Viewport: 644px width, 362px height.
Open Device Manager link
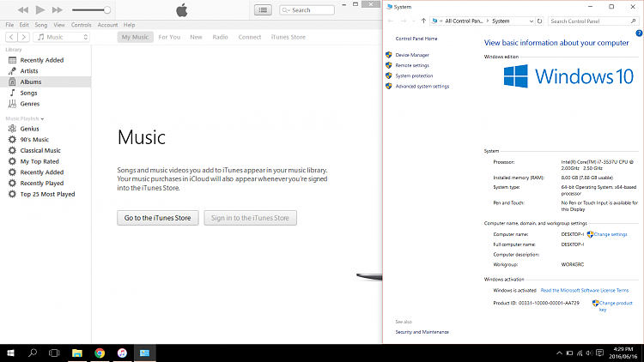412,55
